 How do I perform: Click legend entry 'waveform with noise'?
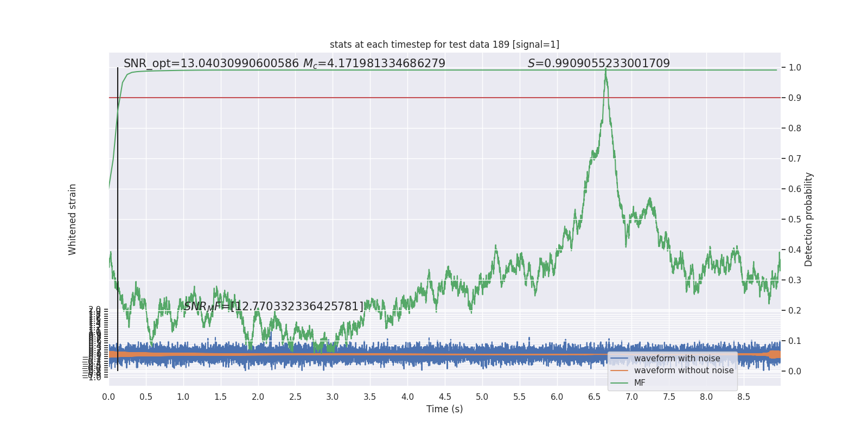coord(677,359)
